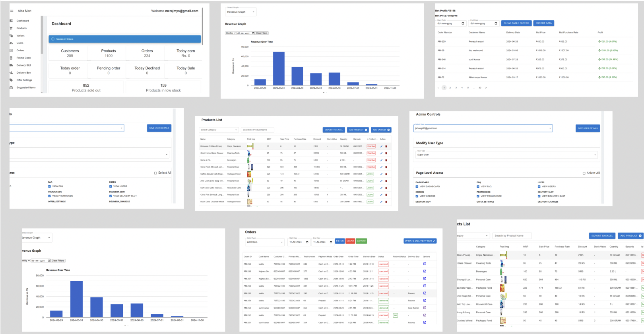This screenshot has width=644, height=334.
Task: Open Promo Code from the sidebar
Action: point(23,58)
